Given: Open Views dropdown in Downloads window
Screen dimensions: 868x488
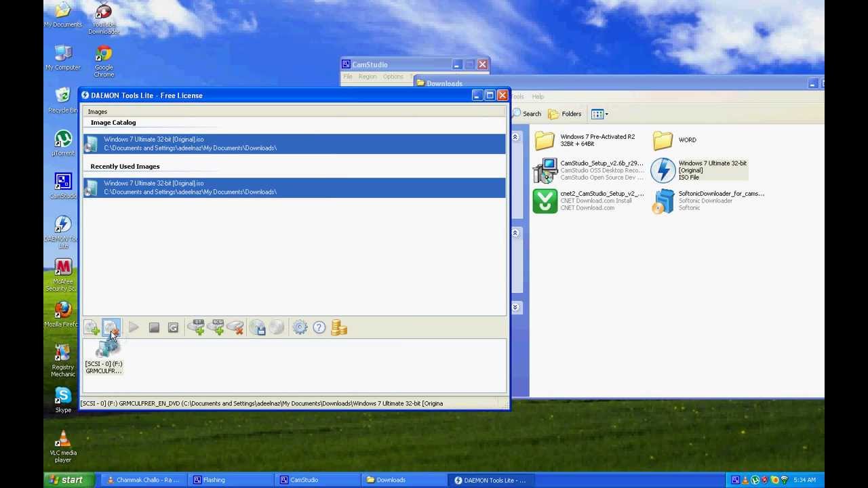Looking at the screenshot, I should click(x=599, y=114).
